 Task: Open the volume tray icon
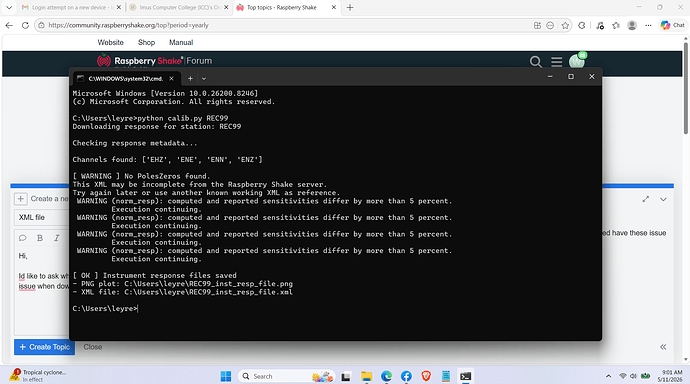(x=633, y=376)
